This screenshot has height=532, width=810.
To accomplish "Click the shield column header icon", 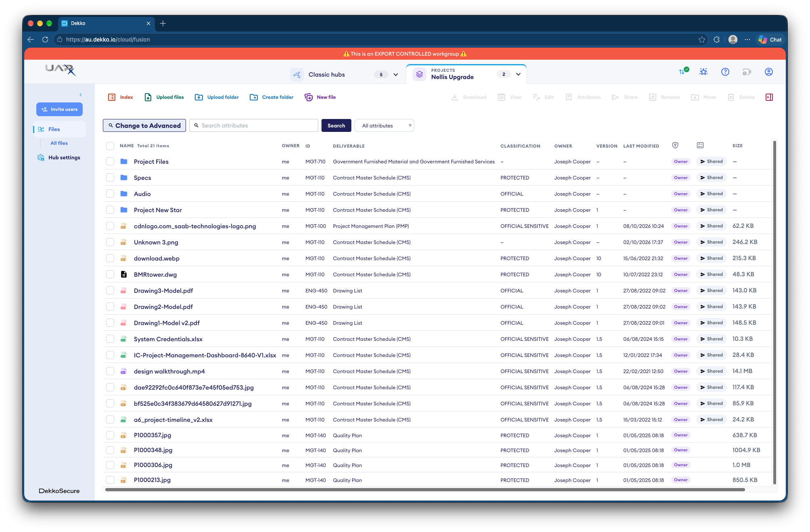I will pyautogui.click(x=675, y=145).
